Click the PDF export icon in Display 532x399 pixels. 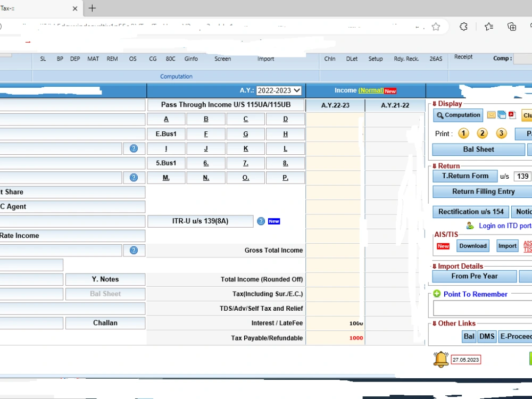pyautogui.click(x=512, y=115)
